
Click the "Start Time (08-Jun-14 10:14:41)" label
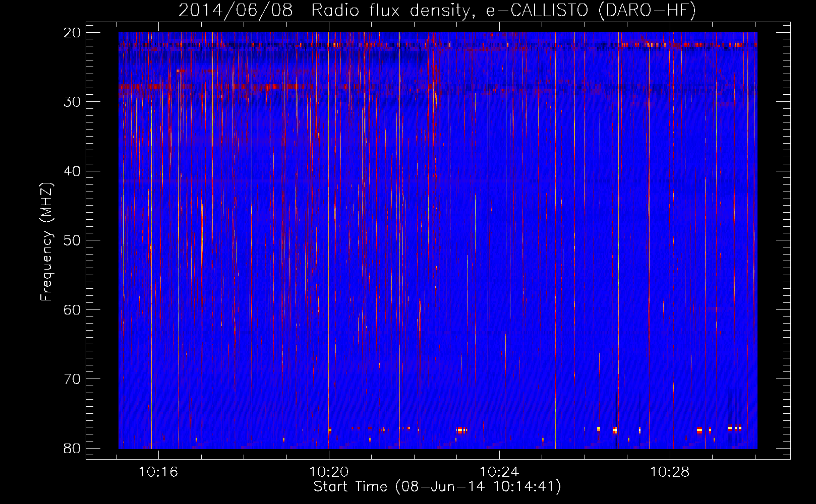coord(437,487)
